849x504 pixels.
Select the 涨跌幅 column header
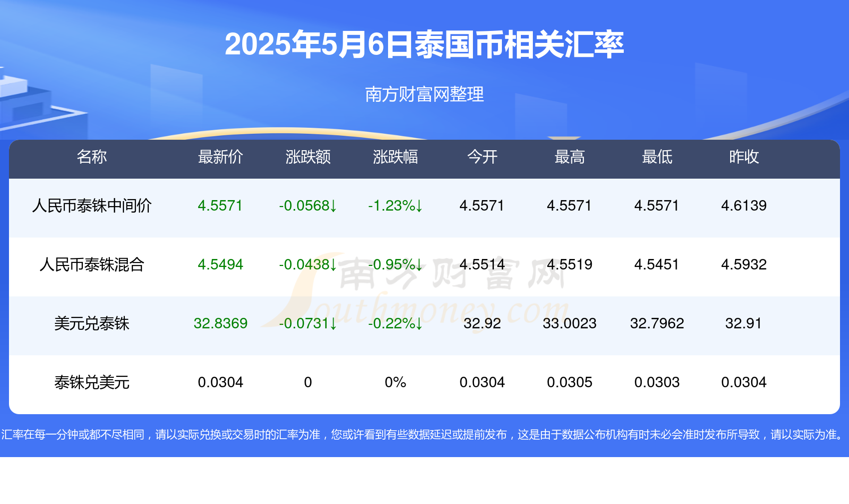click(x=396, y=157)
